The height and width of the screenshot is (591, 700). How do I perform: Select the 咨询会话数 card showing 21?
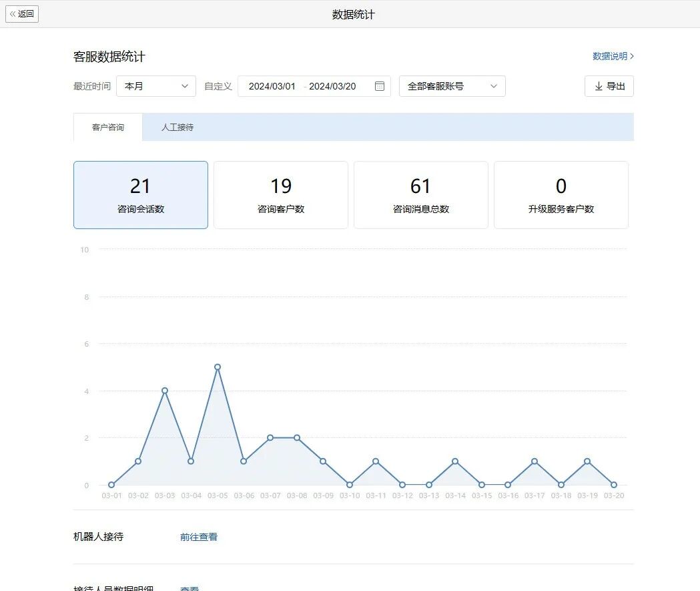(x=140, y=194)
